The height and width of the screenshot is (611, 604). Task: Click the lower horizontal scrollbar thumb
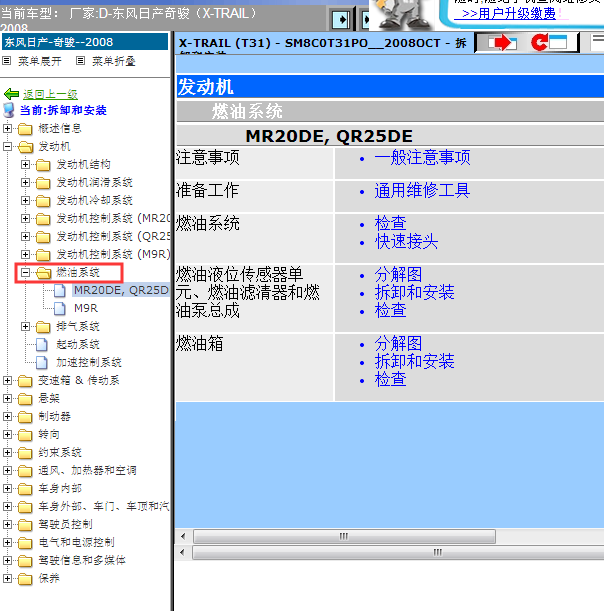coord(398,553)
